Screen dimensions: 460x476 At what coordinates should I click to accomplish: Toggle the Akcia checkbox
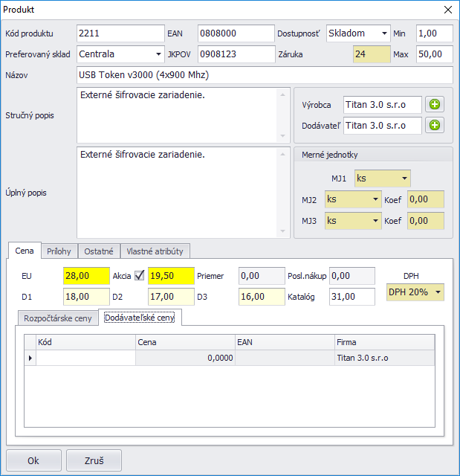tap(139, 276)
